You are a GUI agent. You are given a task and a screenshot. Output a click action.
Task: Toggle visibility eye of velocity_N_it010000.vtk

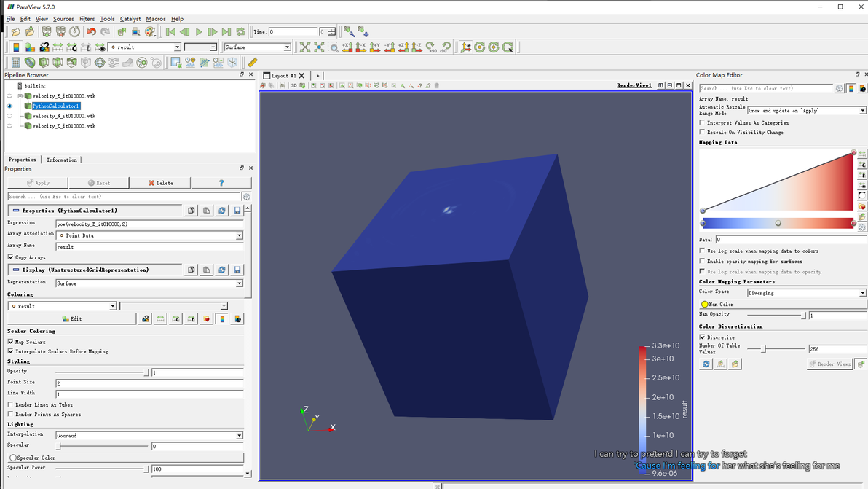[x=9, y=116]
